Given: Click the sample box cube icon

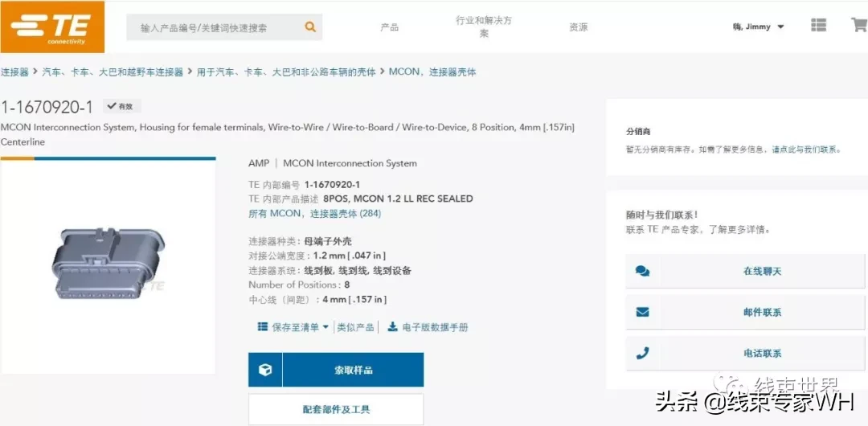Looking at the screenshot, I should tap(265, 370).
